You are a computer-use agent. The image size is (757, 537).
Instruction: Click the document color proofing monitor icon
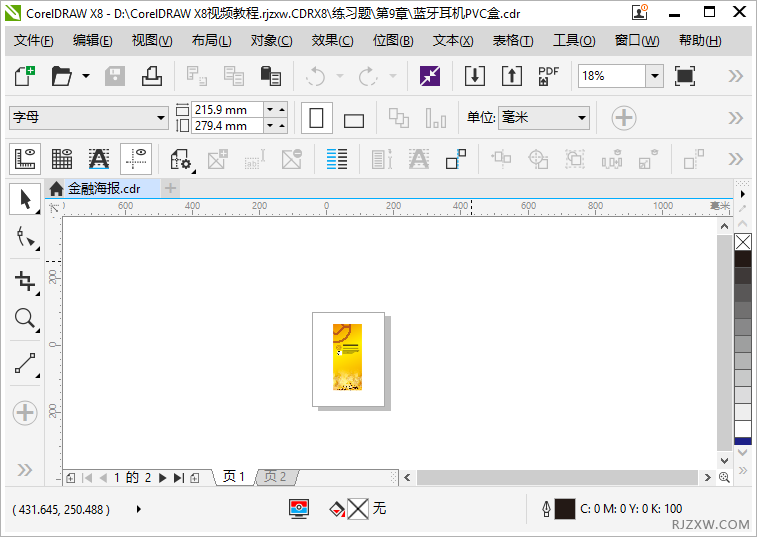tap(299, 509)
